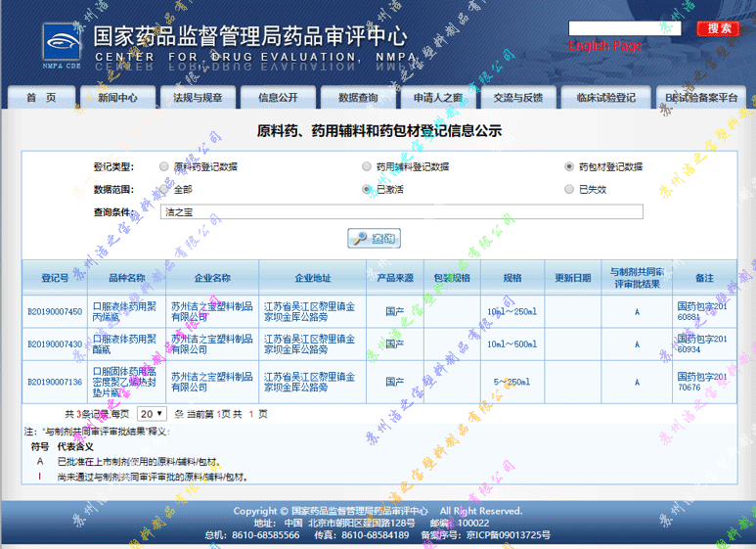Go to 信息公开 tab

coord(278,98)
